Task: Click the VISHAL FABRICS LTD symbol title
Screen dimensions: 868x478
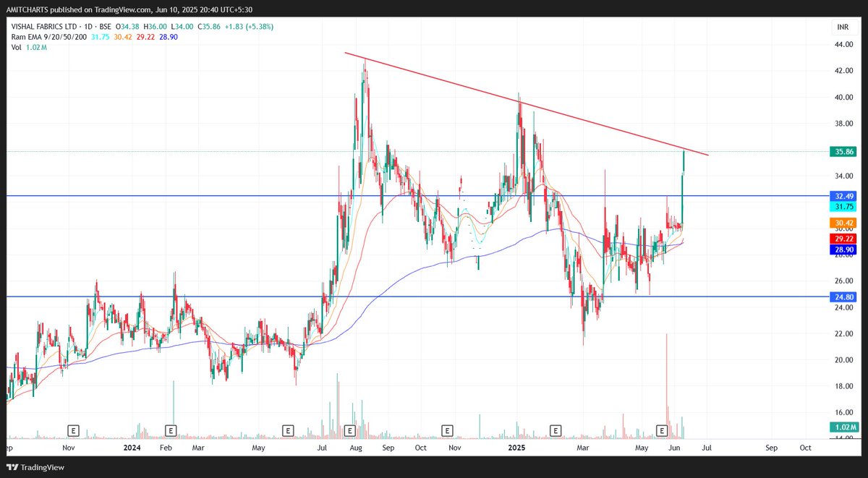Action: (x=46, y=27)
